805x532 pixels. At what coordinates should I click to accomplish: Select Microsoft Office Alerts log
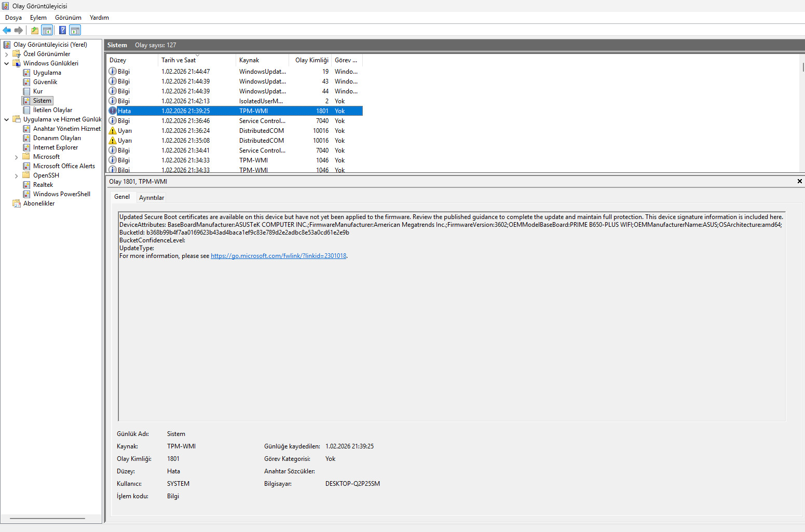point(64,166)
